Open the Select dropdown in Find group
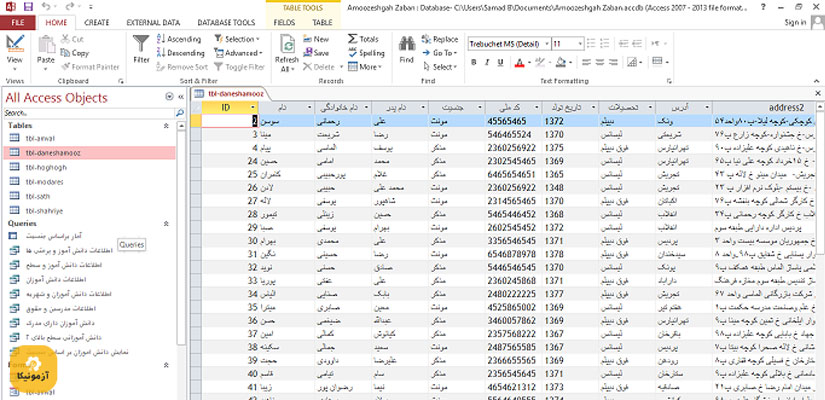The image size is (825, 400). pos(440,67)
